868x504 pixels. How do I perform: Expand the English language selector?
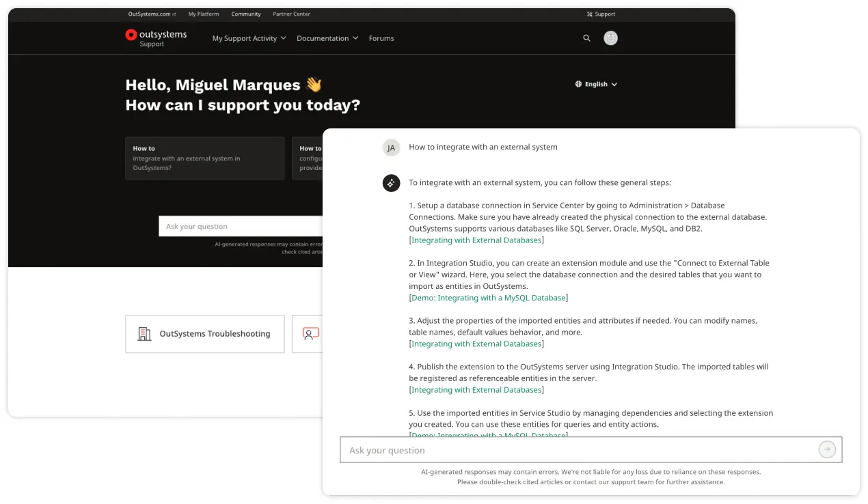coord(596,84)
